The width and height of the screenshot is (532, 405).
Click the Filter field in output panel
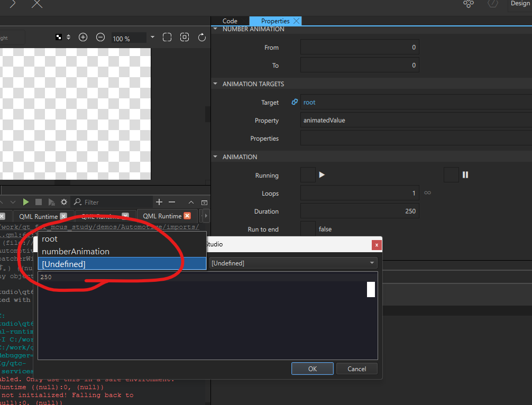pyautogui.click(x=112, y=202)
